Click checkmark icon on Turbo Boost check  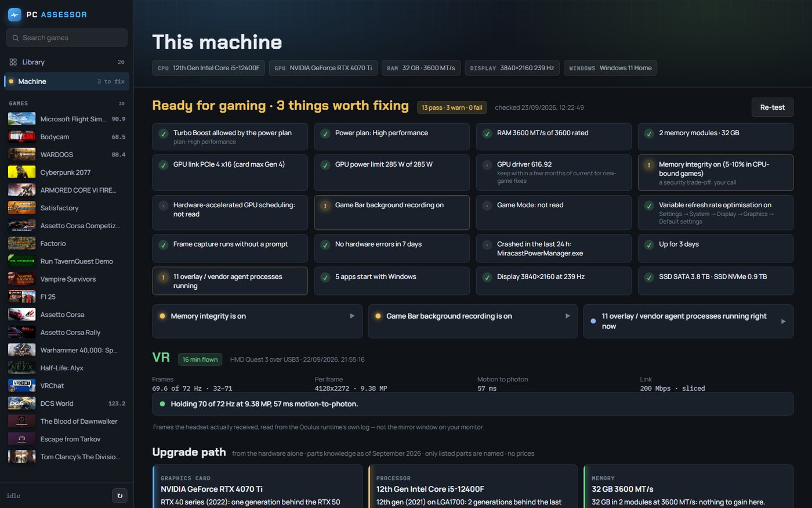[x=164, y=134]
